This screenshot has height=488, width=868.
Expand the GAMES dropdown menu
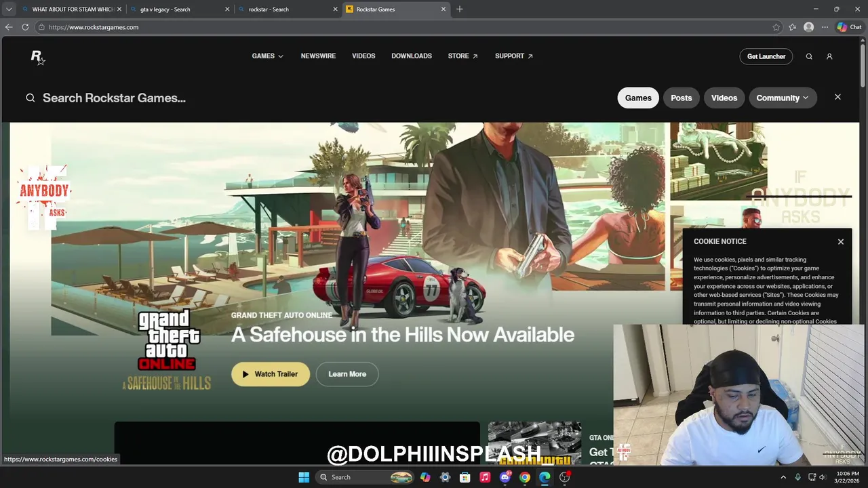[x=268, y=56]
